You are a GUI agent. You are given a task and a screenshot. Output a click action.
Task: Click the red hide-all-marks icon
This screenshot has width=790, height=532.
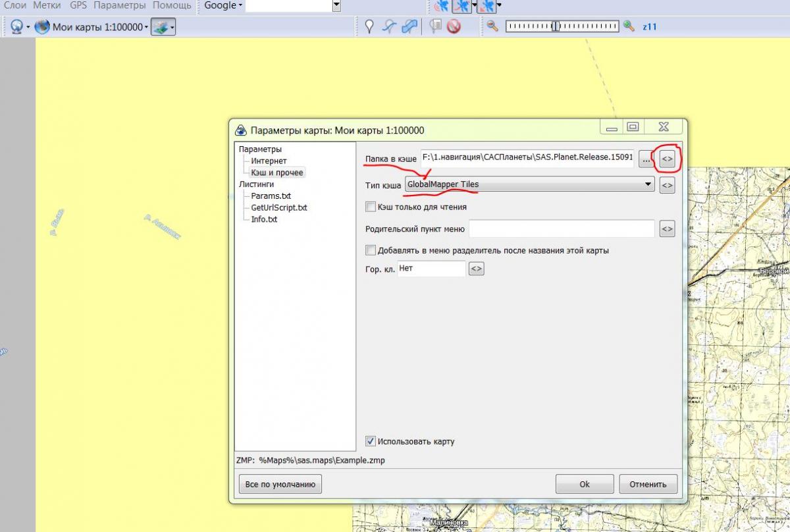coord(453,26)
